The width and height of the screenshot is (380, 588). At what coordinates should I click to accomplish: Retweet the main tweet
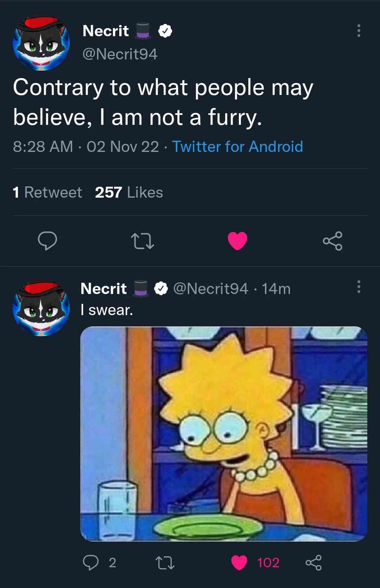(142, 241)
